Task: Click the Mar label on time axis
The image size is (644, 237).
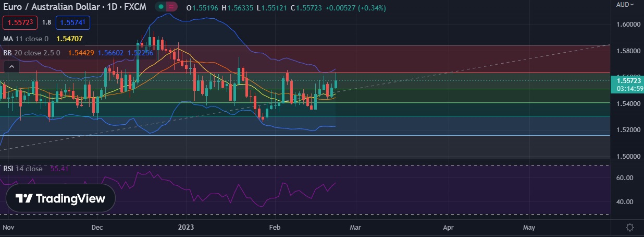Action: click(x=355, y=228)
